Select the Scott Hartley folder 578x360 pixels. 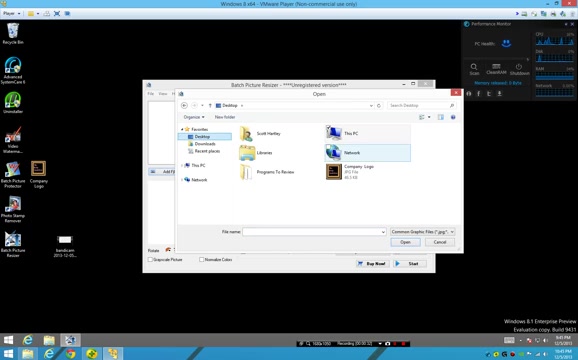coord(260,133)
